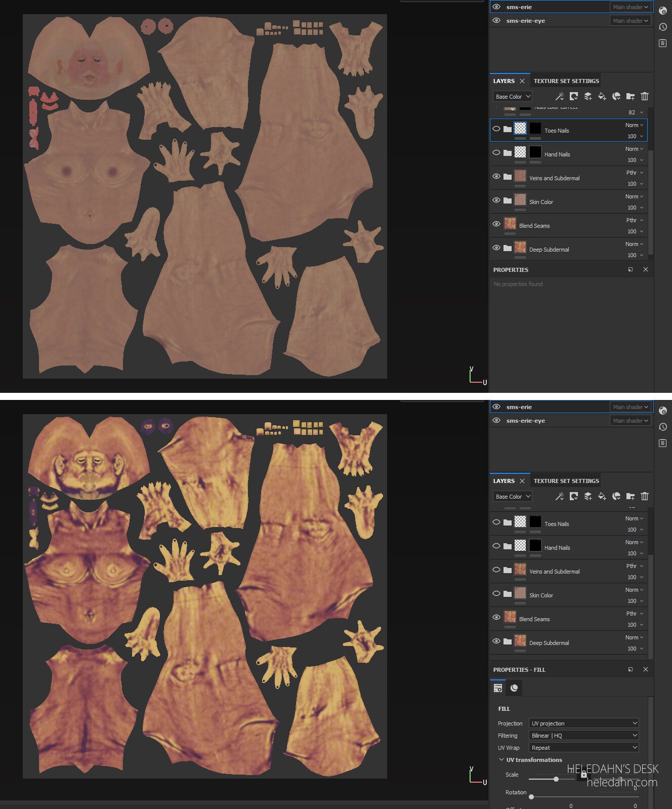Open Pthr blend mode of Blend Seams, top screenshot

click(x=635, y=220)
